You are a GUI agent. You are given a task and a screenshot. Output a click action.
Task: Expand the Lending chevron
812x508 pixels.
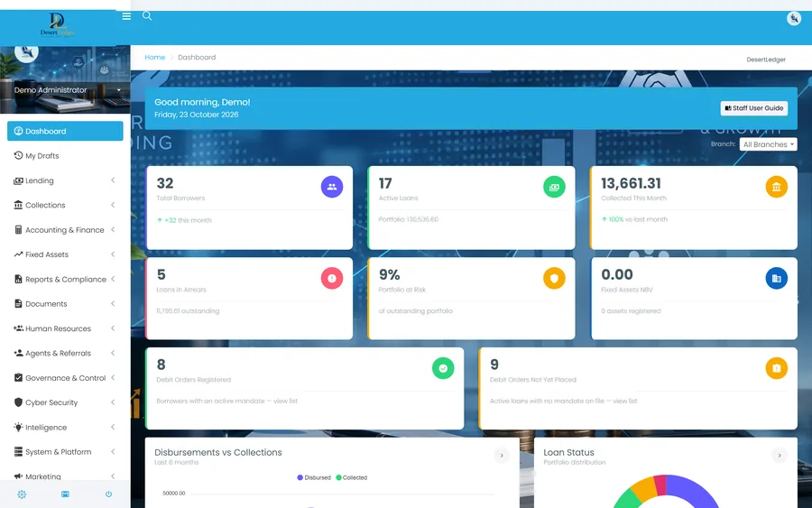[x=113, y=180]
